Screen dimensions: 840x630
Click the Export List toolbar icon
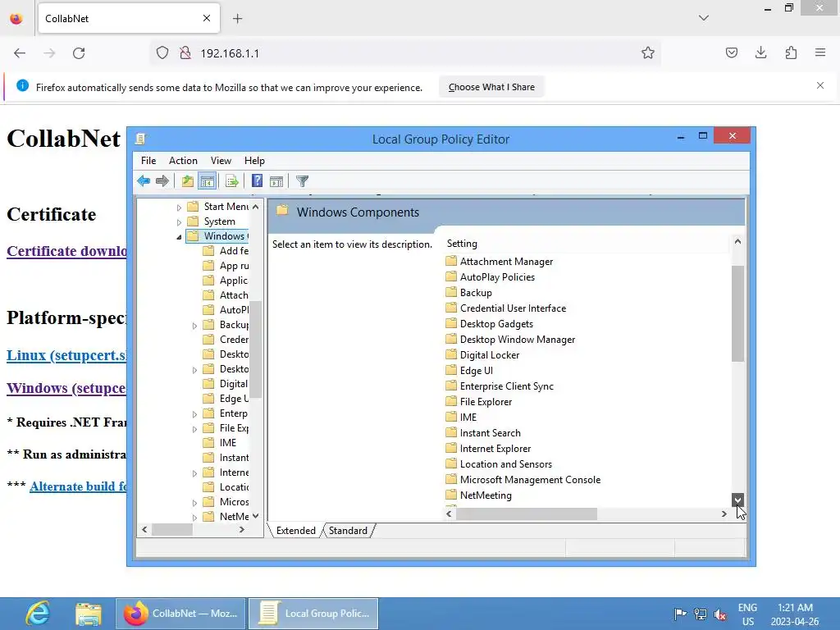(x=232, y=181)
